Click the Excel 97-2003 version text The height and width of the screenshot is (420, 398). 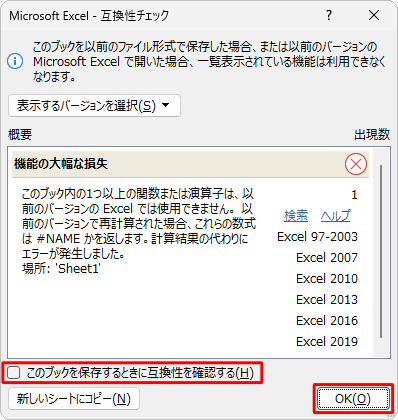(x=317, y=237)
